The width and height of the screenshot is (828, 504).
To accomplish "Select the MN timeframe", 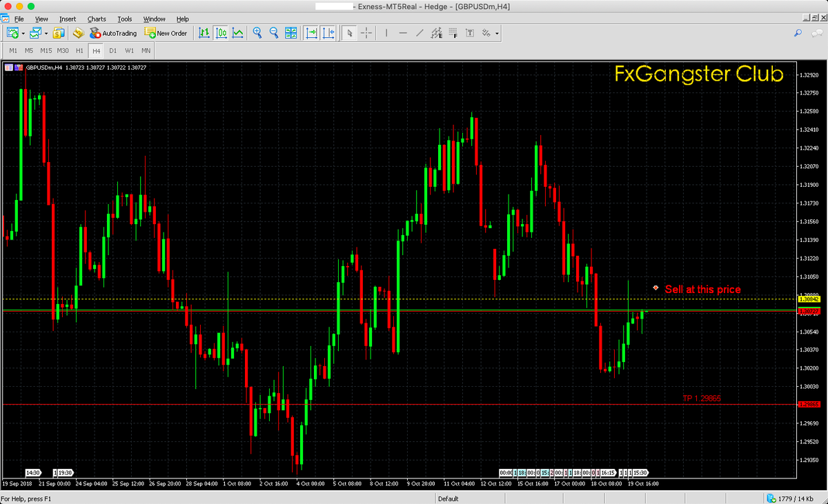I will [x=146, y=50].
